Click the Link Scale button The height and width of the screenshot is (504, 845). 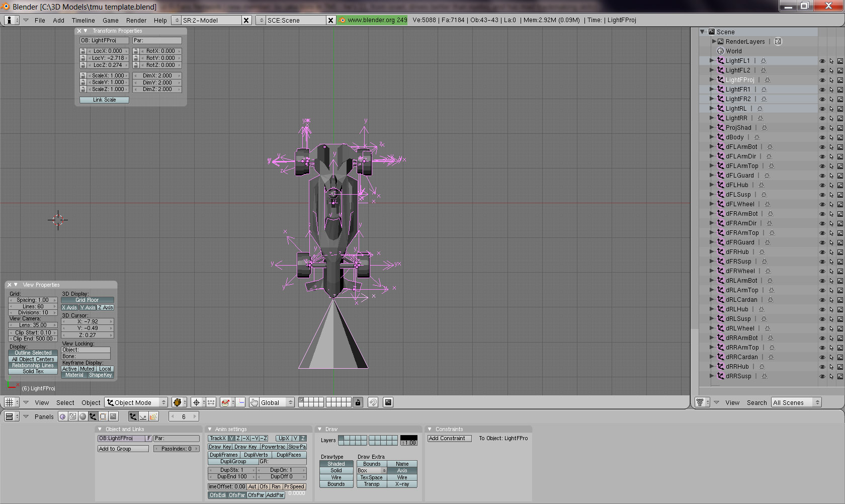[104, 100]
